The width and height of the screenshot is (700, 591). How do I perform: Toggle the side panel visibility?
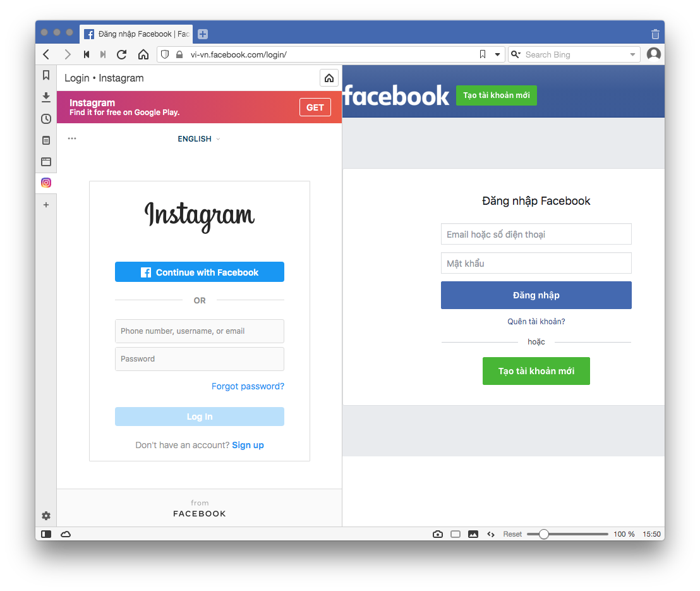pos(46,534)
